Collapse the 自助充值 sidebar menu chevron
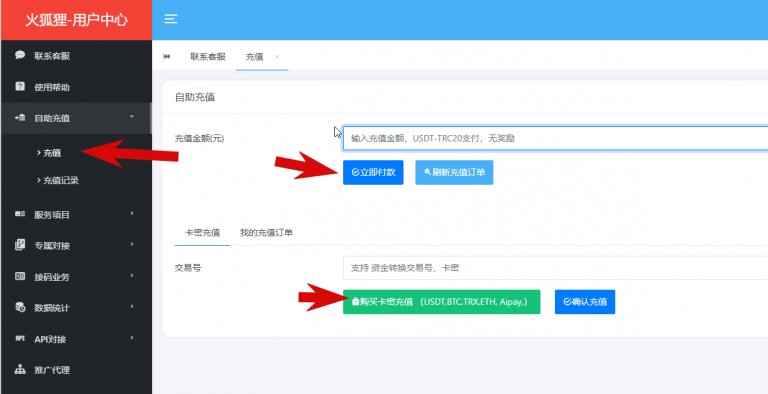Screen dimensions: 768x394 coord(131,116)
